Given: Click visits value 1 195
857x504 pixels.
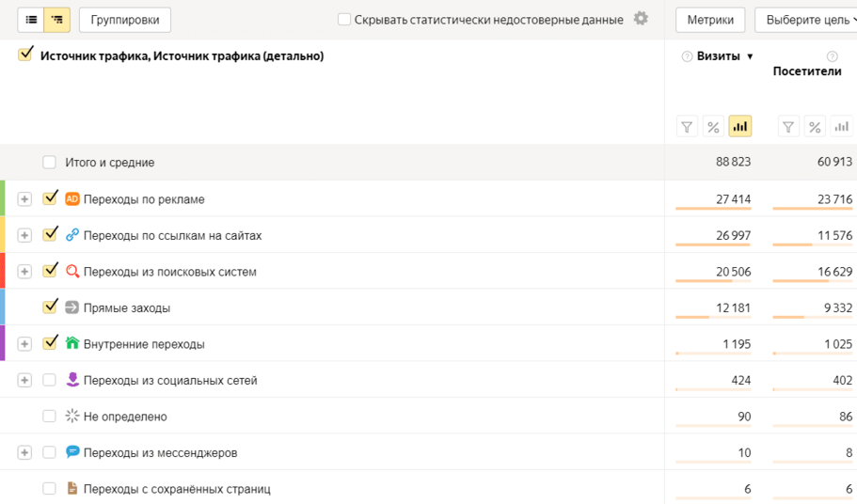Looking at the screenshot, I should coord(737,344).
